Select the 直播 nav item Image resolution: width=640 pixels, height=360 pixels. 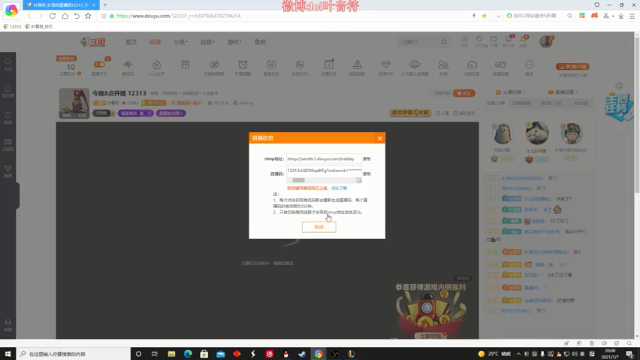click(x=155, y=42)
